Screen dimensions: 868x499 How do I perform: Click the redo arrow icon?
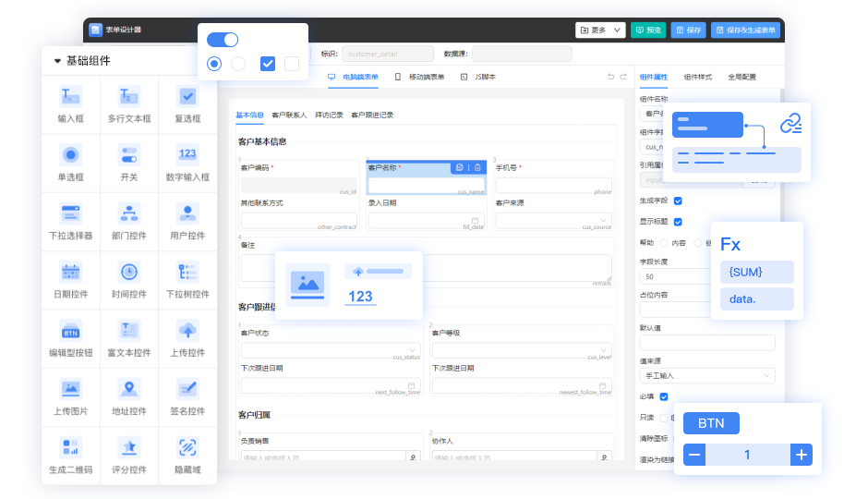(622, 77)
